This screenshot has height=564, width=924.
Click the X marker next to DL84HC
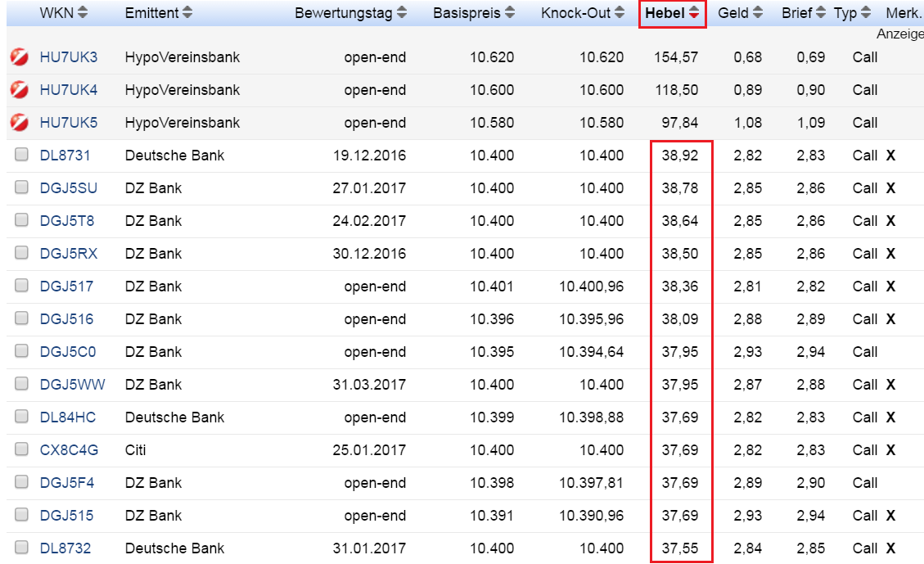890,417
